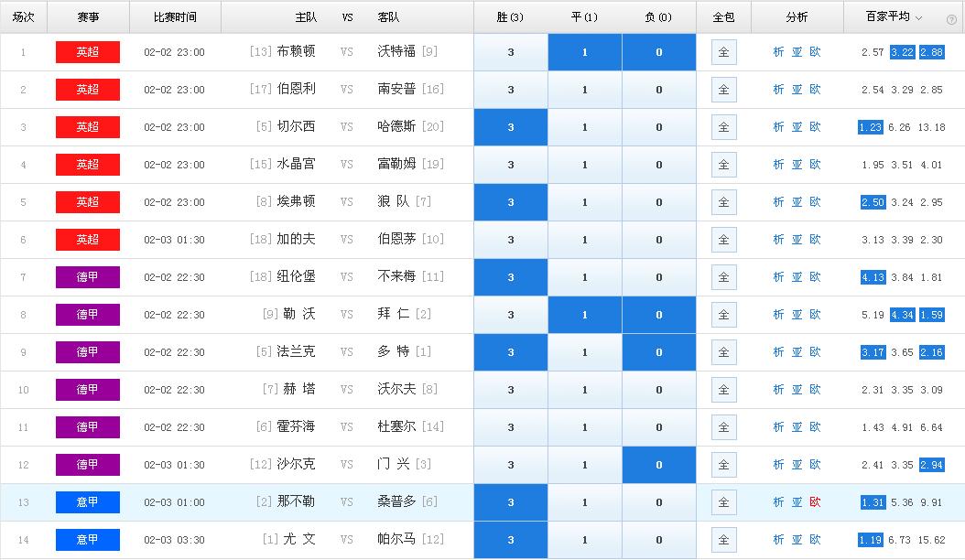
Task: Click 全 button for 那不勒 match row
Action: (723, 502)
